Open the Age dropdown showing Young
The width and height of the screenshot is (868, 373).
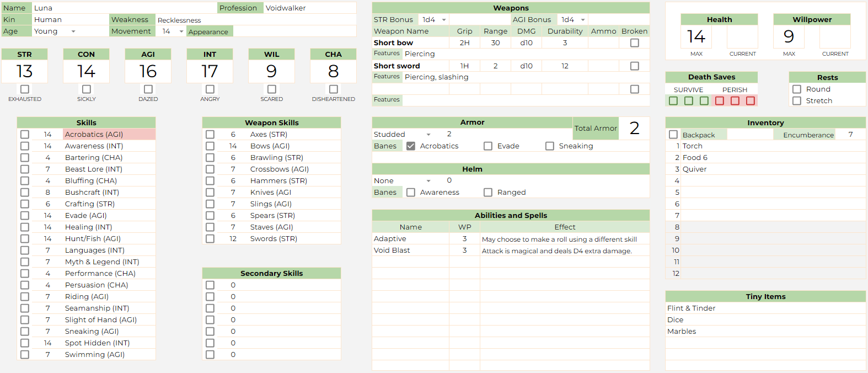(73, 31)
